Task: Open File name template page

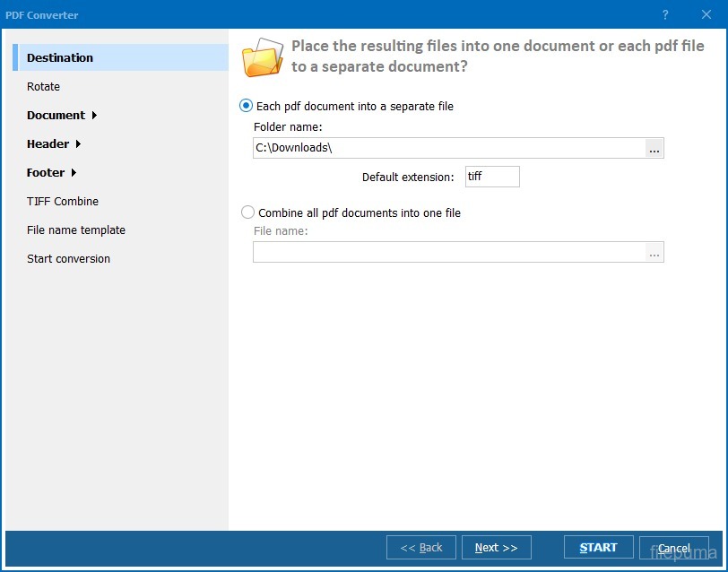Action: (x=76, y=230)
